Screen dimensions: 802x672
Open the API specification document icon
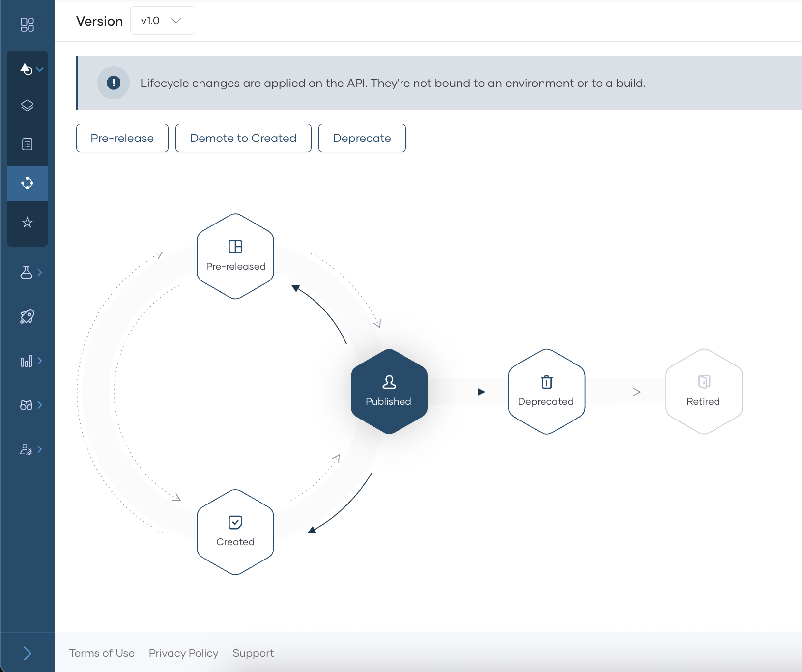[28, 143]
